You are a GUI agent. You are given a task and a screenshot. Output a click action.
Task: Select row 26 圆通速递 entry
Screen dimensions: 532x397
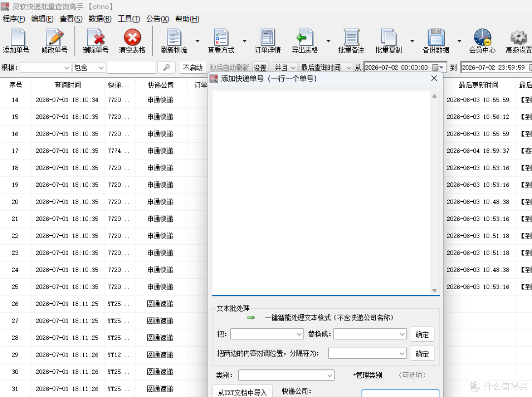tap(160, 304)
